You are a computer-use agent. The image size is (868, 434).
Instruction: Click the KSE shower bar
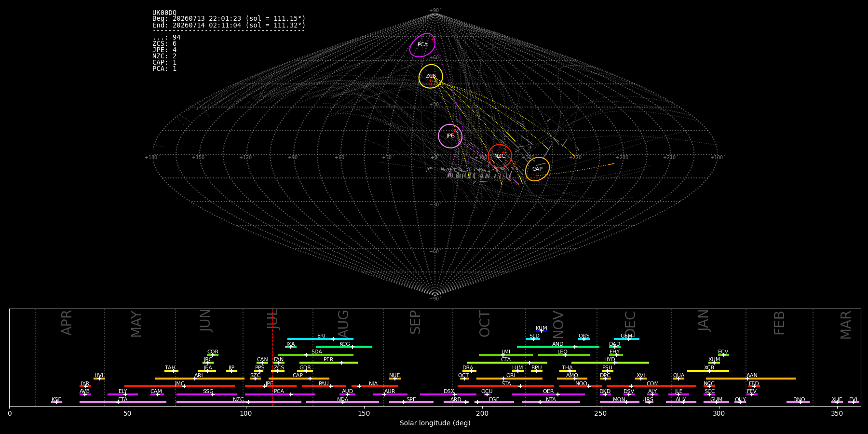(x=56, y=402)
